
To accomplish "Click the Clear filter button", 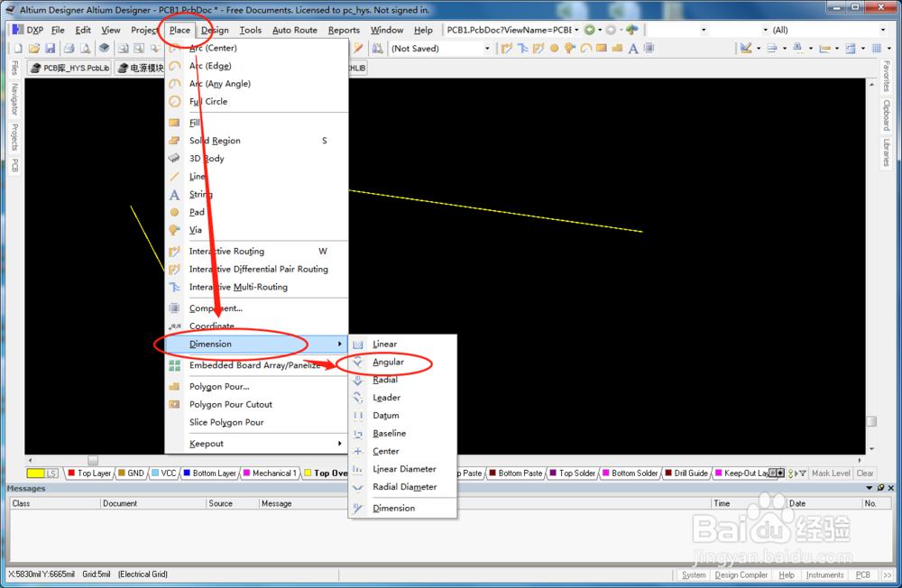I will (x=865, y=473).
